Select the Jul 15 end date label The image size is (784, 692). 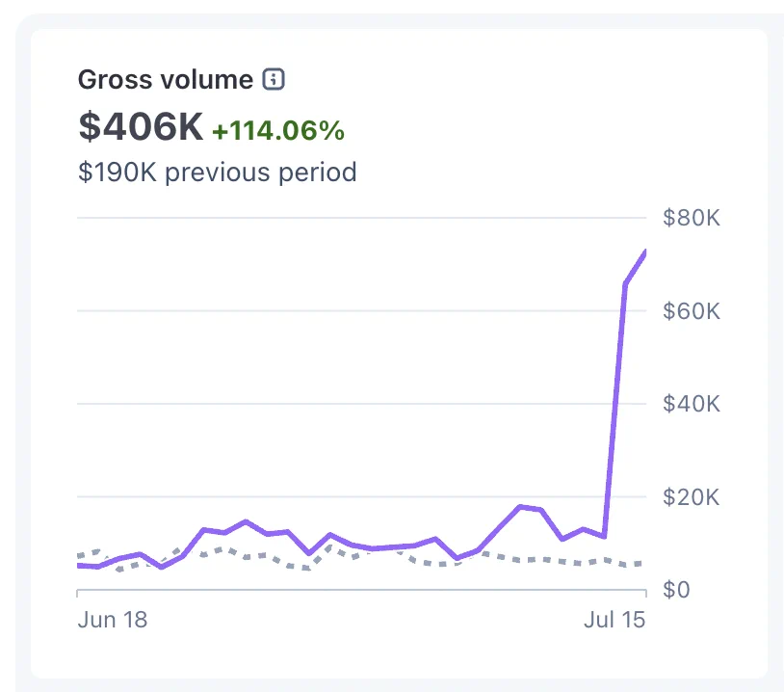point(614,620)
